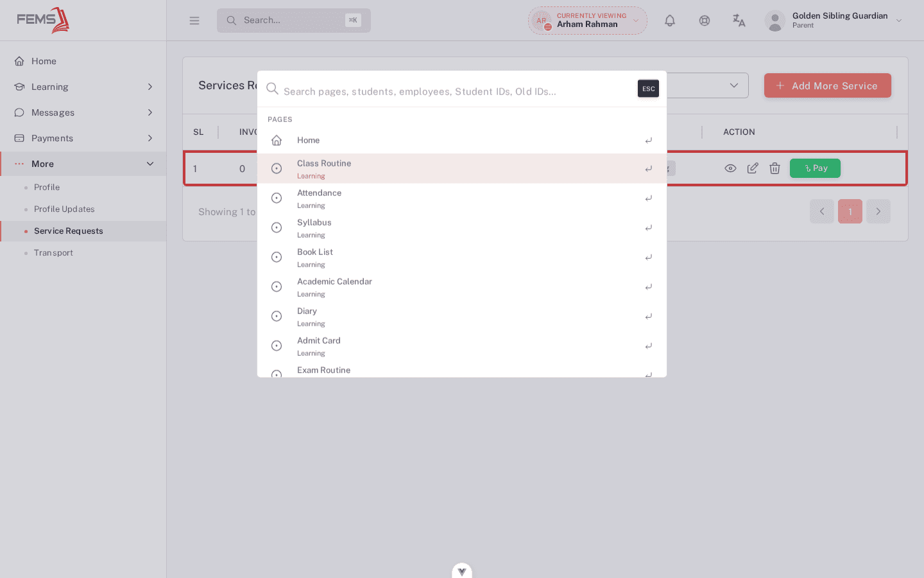Go to pagination page 1
Screen dimensions: 924x578
850,211
